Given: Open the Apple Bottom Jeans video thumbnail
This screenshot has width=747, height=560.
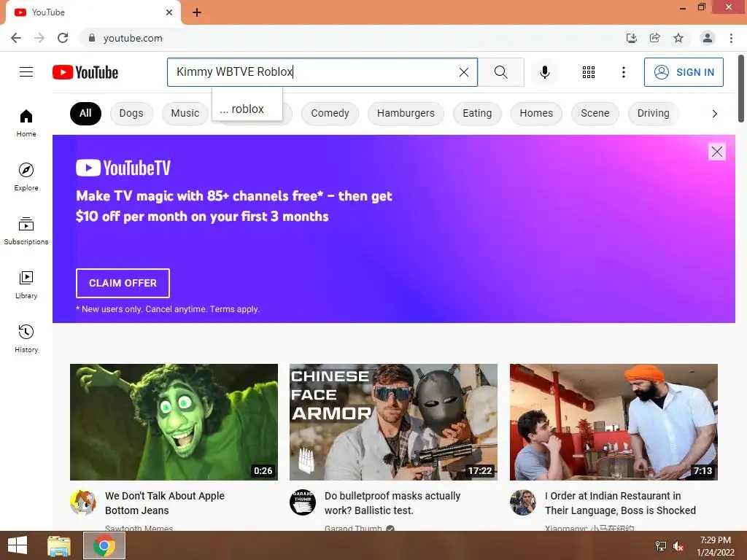Looking at the screenshot, I should coord(174,422).
